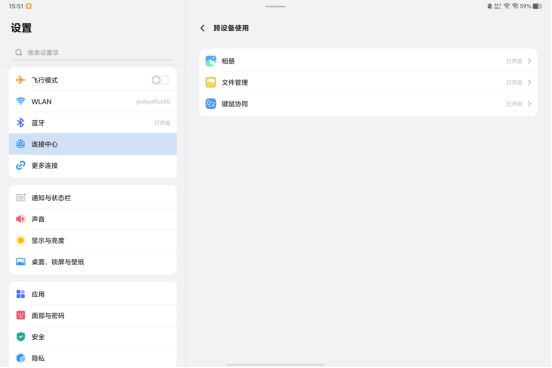552x368 pixels.
Task: Go back with the arrow beside 跨设备使用
Action: tap(202, 28)
